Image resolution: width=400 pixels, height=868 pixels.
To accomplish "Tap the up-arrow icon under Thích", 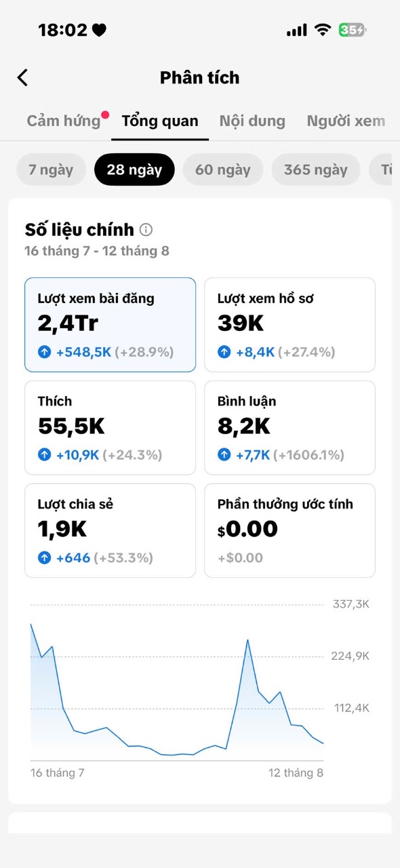I will tap(45, 455).
